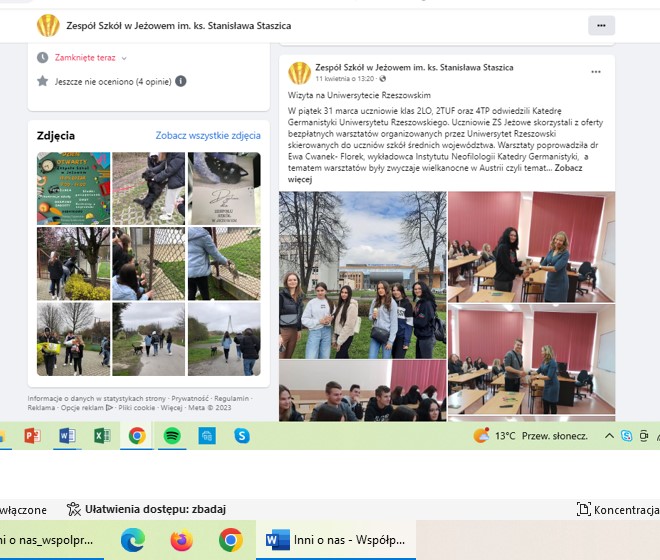The image size is (660, 560).
Task: Open Excel from the inner taskbar
Action: click(x=102, y=435)
